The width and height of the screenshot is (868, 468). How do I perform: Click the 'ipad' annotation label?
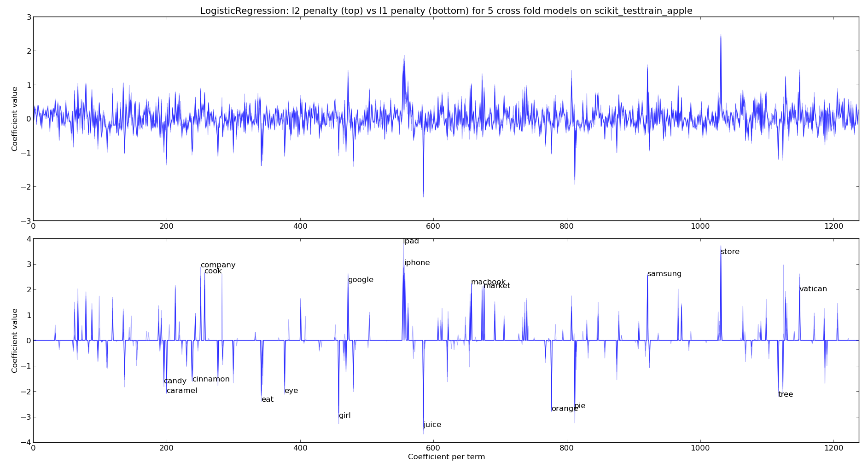[411, 241]
